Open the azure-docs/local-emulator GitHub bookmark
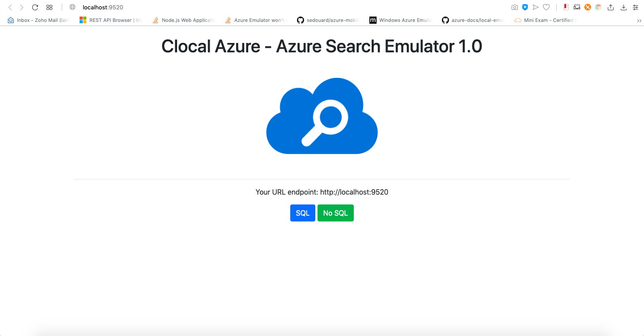Screen dimensions: 644x336 point(474,20)
